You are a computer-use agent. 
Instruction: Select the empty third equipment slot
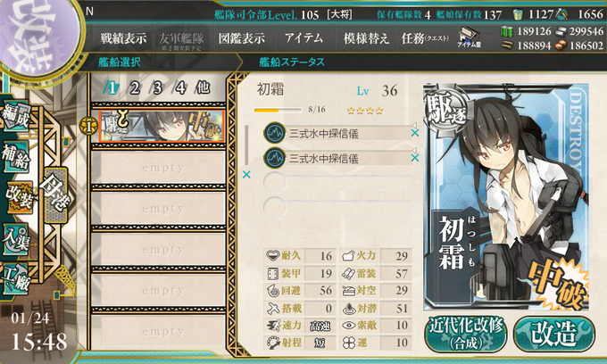tap(337, 183)
